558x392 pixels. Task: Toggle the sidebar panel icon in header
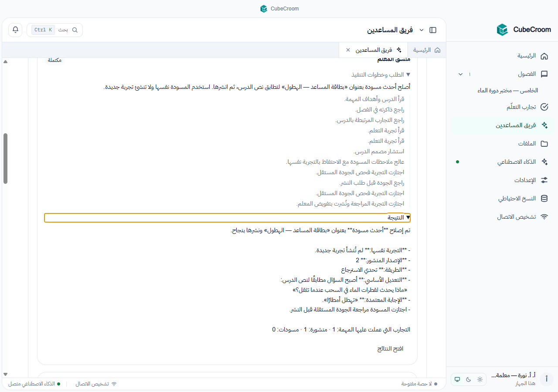(433, 30)
